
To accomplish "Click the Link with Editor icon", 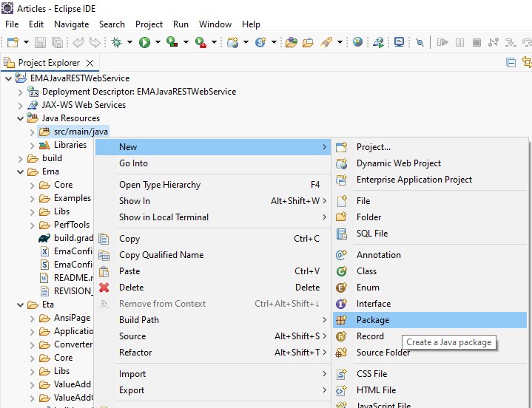I will 527,62.
